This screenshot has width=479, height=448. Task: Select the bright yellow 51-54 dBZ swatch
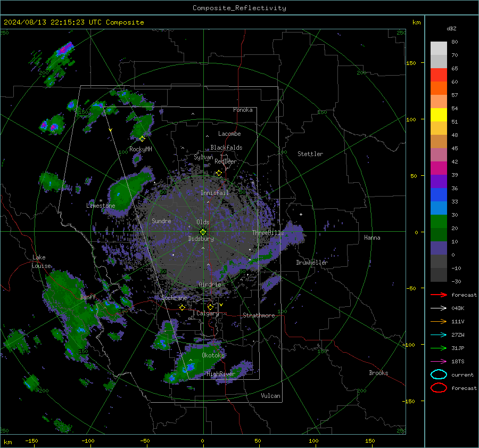click(x=439, y=115)
